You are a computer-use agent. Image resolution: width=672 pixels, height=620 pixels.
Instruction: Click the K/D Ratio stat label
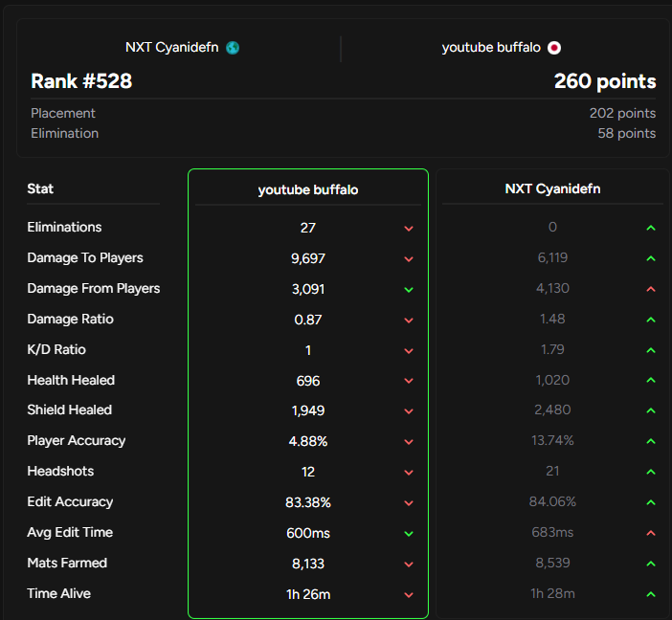(56, 349)
